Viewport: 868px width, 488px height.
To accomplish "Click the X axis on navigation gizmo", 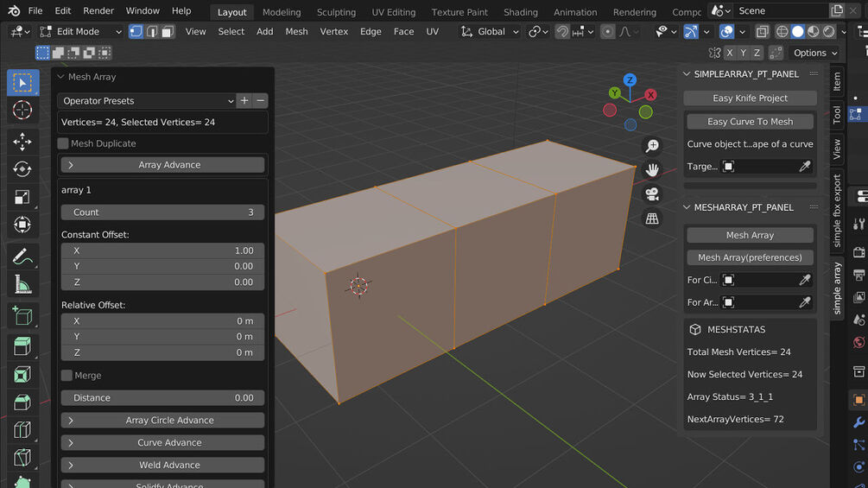I will [x=650, y=95].
